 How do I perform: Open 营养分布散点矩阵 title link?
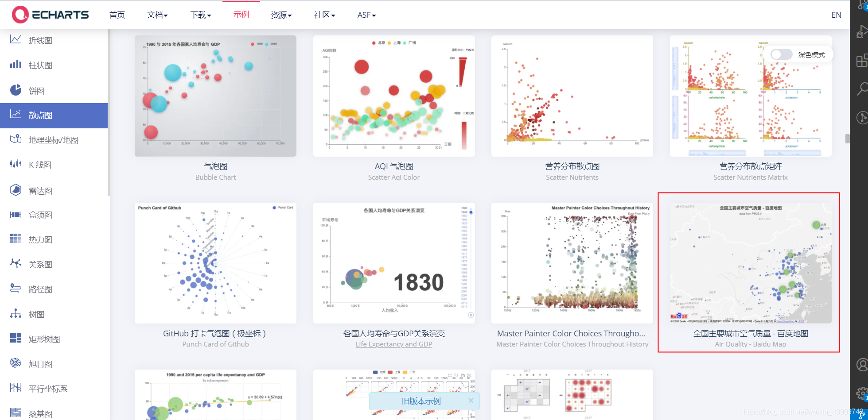click(751, 166)
